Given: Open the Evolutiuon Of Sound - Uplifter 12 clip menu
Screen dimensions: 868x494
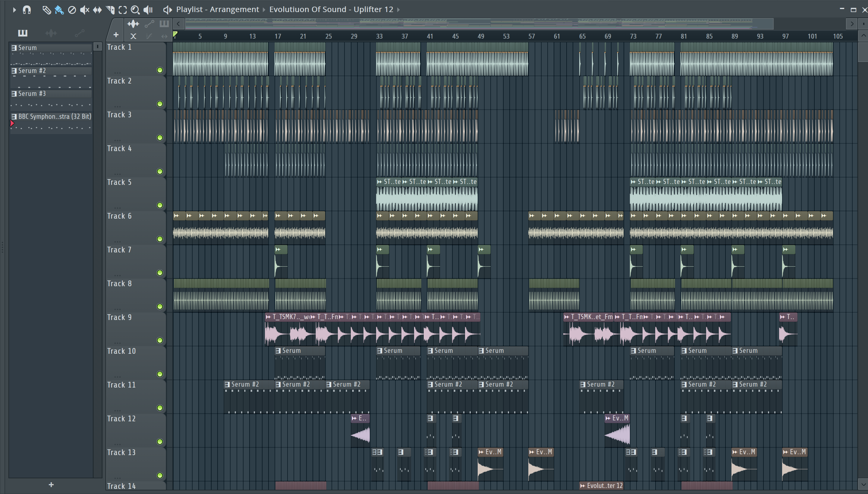Looking at the screenshot, I should [x=331, y=10].
